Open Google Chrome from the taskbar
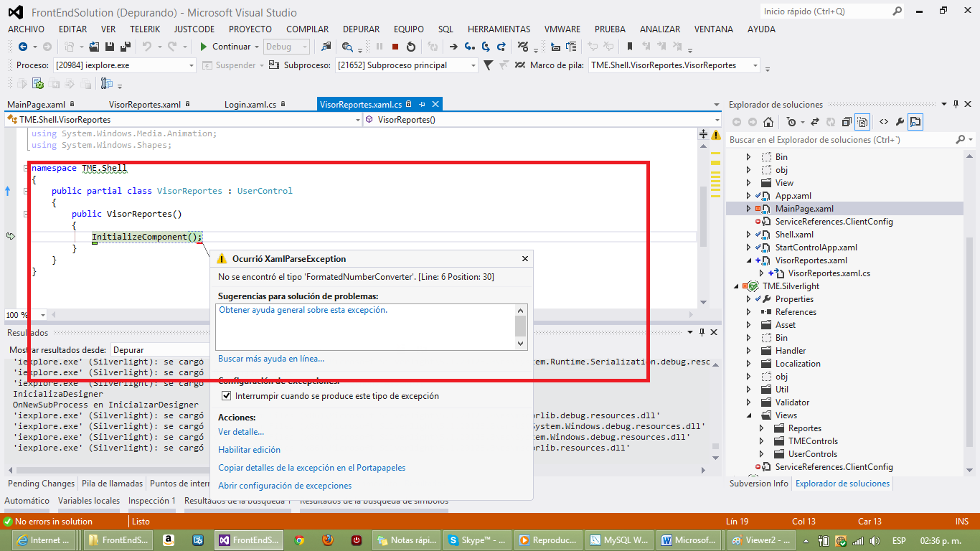The height and width of the screenshot is (551, 980). tap(299, 540)
